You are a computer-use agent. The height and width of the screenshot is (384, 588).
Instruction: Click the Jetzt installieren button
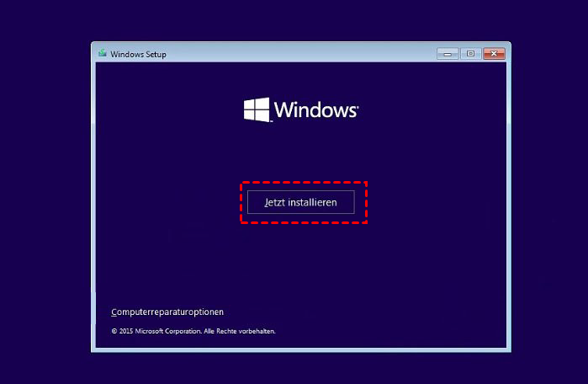(301, 202)
